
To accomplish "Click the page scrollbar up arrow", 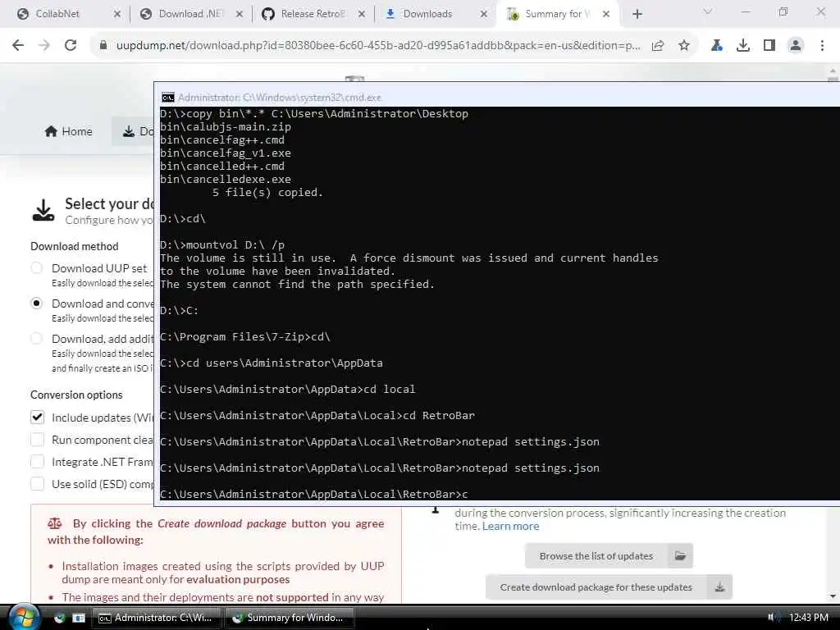I will 833,71.
